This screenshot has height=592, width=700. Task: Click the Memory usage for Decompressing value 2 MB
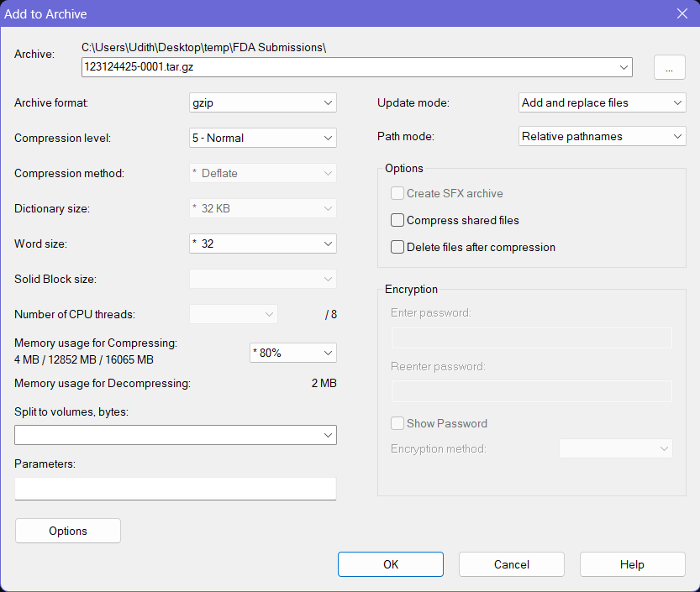tap(324, 383)
